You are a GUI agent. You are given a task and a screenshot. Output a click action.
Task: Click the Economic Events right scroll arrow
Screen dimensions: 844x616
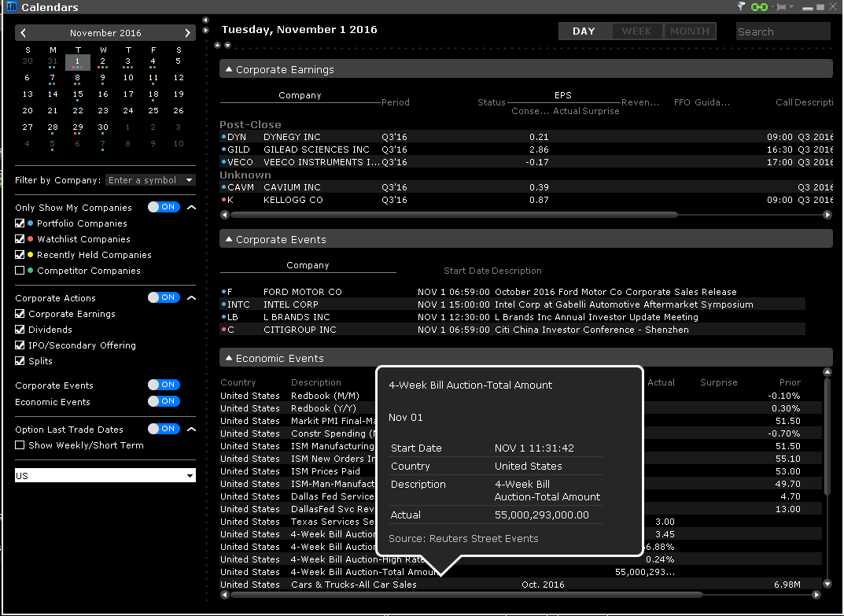(816, 595)
